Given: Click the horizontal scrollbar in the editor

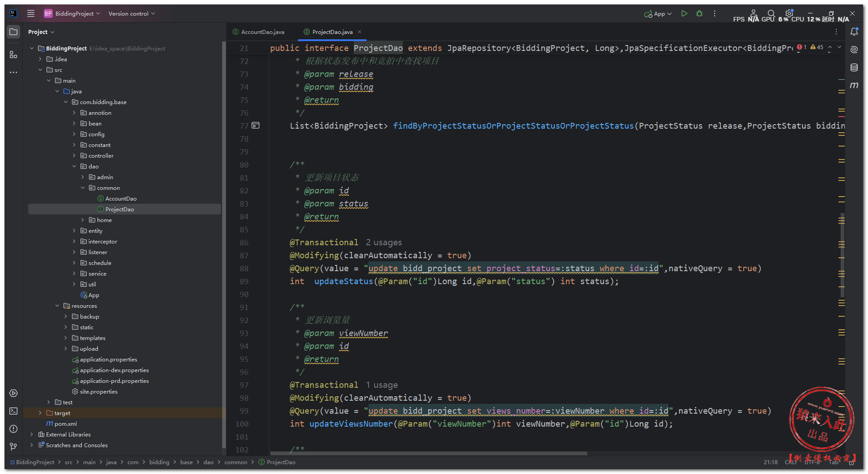Looking at the screenshot, I should pyautogui.click(x=429, y=453).
